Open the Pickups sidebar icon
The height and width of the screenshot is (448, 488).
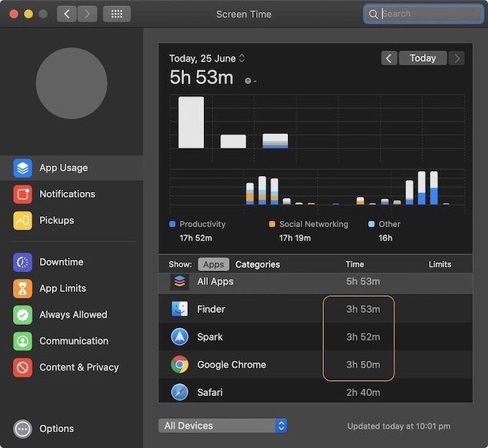click(22, 221)
